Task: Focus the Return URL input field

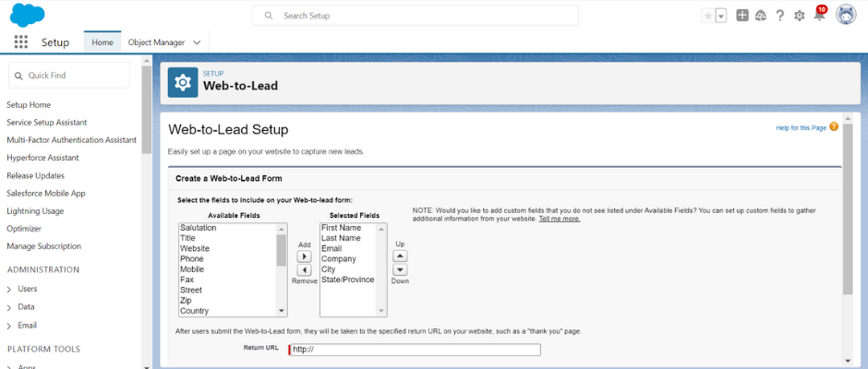Action: 415,350
